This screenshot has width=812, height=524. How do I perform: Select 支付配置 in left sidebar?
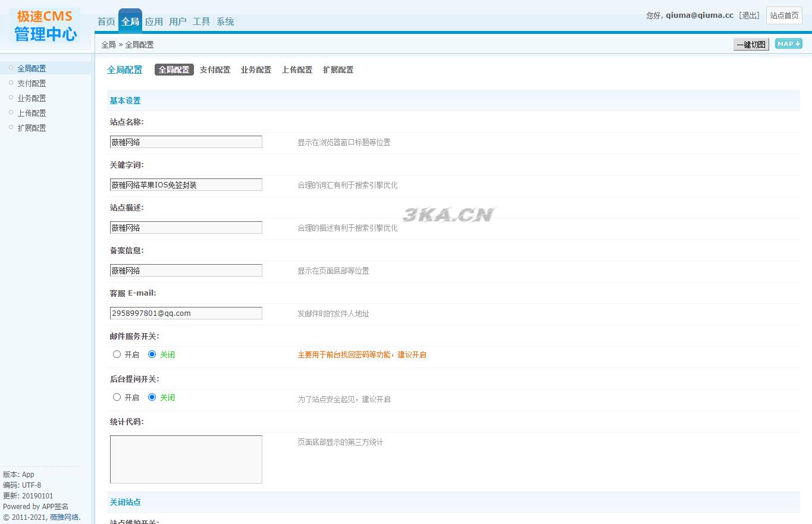point(32,83)
